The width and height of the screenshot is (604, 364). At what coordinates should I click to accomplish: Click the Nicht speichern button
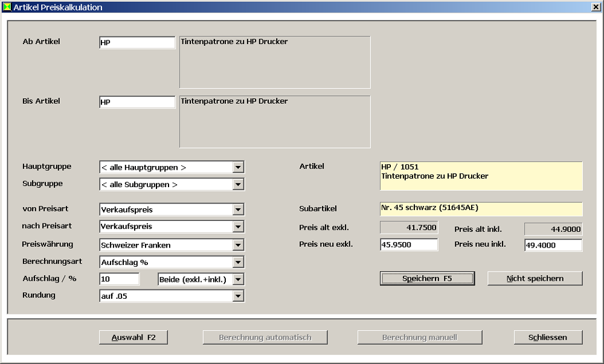click(x=535, y=278)
